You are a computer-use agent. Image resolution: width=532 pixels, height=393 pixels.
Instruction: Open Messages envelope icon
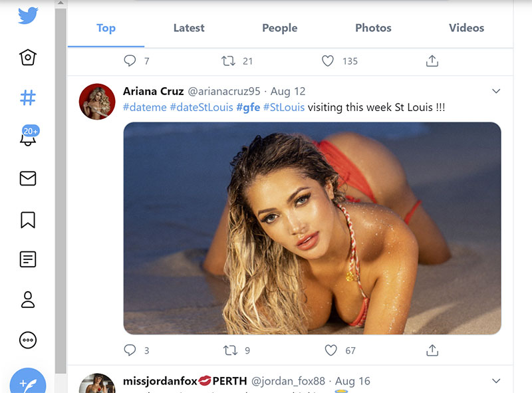pyautogui.click(x=28, y=178)
